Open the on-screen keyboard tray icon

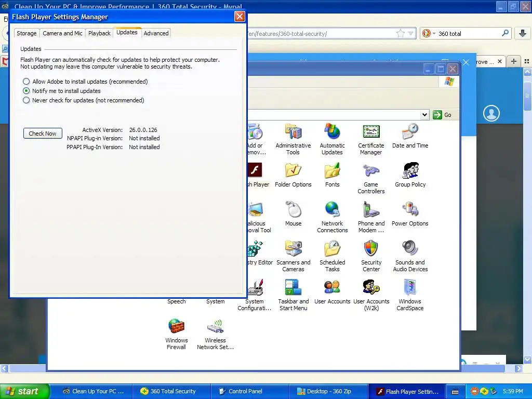tap(455, 392)
